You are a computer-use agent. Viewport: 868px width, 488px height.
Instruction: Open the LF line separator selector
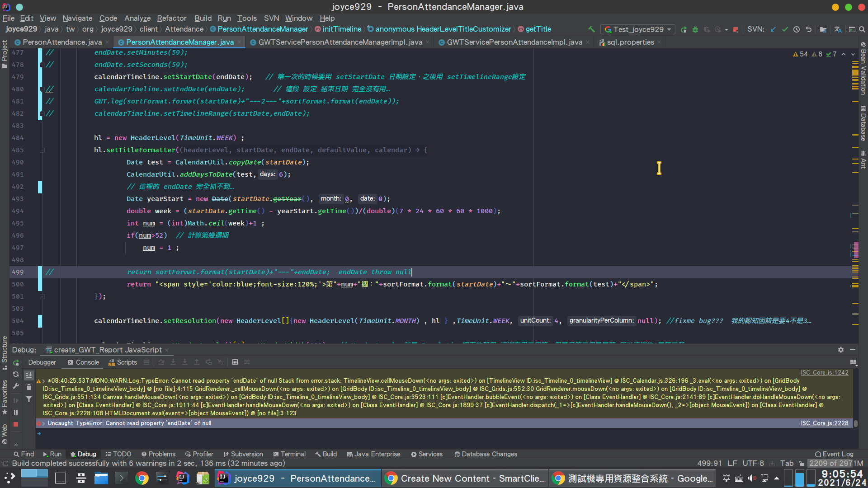pos(732,464)
